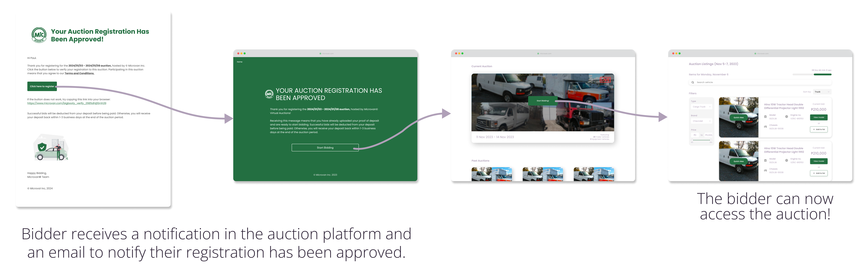
Task: Expand the Type dropdown showing Cargo Truck
Action: click(x=702, y=107)
